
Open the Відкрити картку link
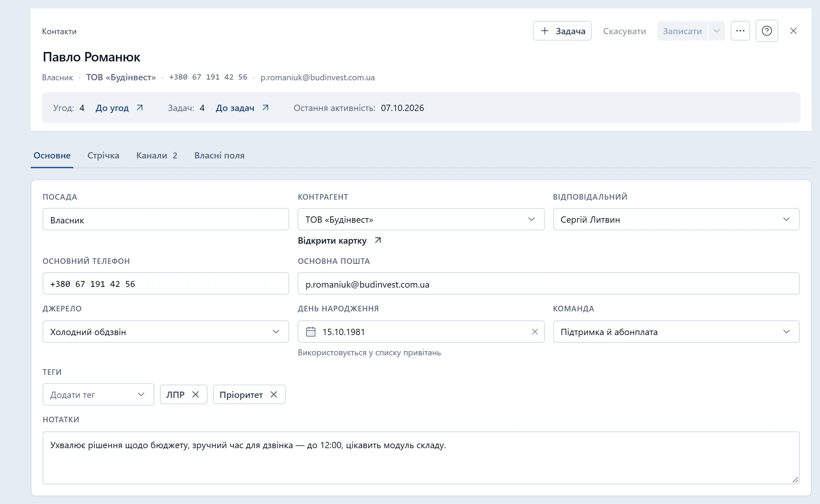(x=332, y=240)
